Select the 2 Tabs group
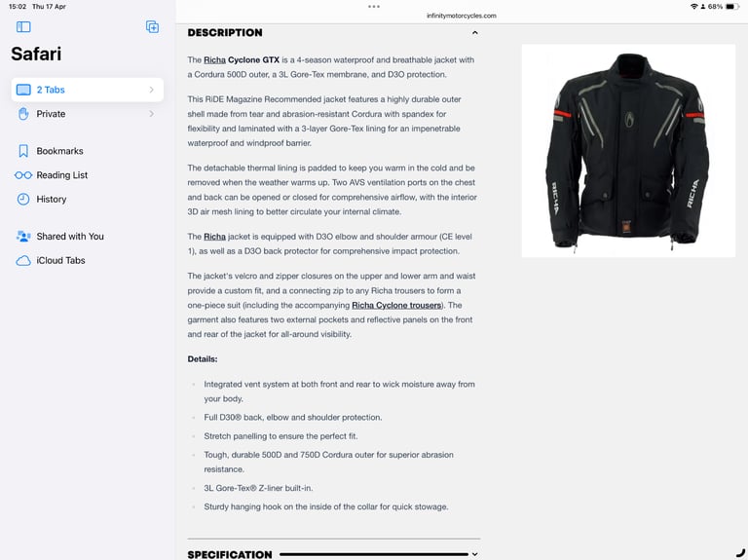The width and height of the screenshot is (748, 560). tap(88, 90)
